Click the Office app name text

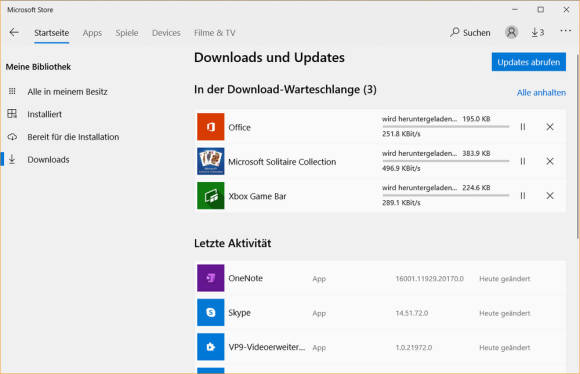pyautogui.click(x=239, y=127)
